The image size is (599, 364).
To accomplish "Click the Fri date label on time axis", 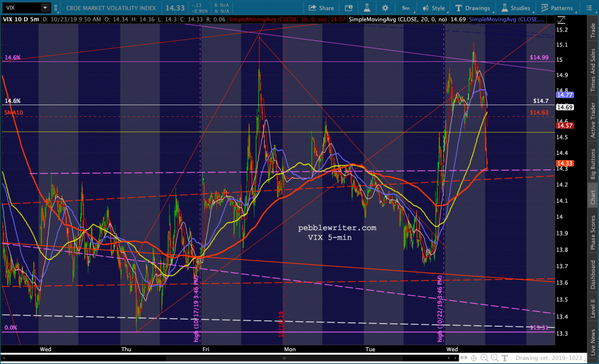I will [x=205, y=349].
